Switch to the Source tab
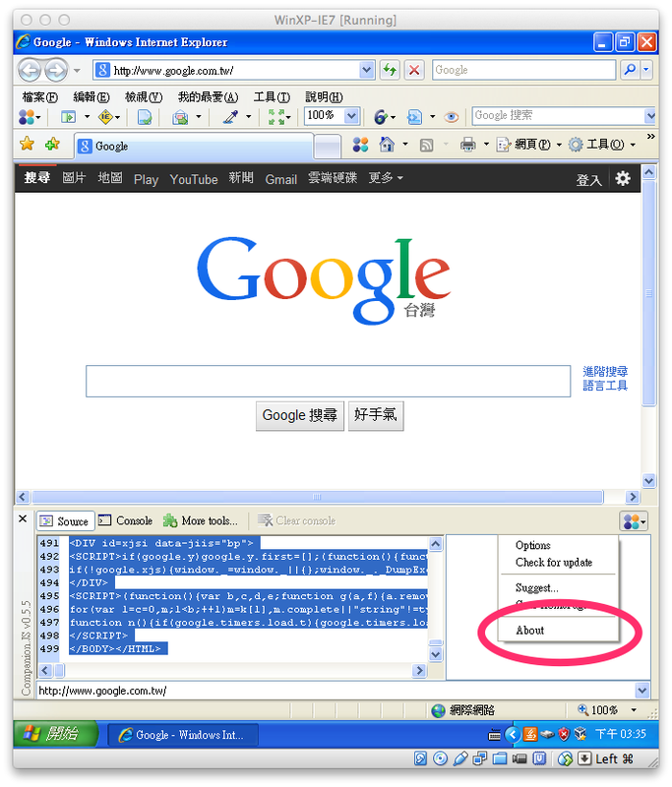Viewport: 672px width, 787px height. pos(65,521)
